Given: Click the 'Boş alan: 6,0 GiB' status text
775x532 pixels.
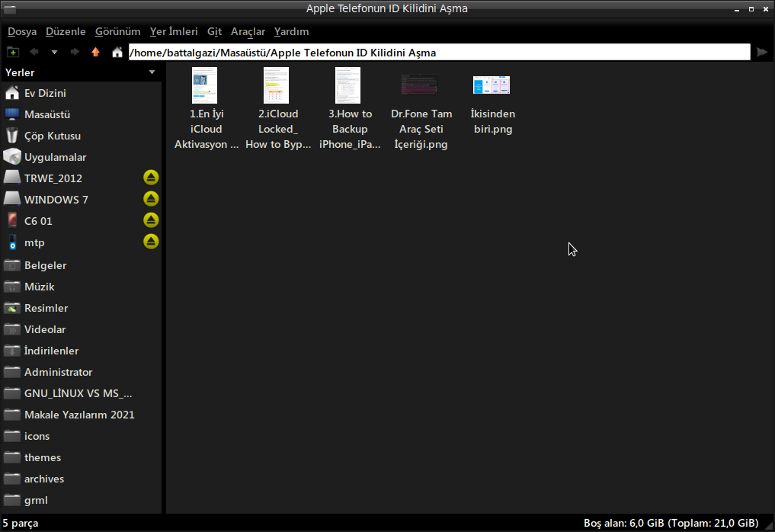Looking at the screenshot, I should point(671,523).
